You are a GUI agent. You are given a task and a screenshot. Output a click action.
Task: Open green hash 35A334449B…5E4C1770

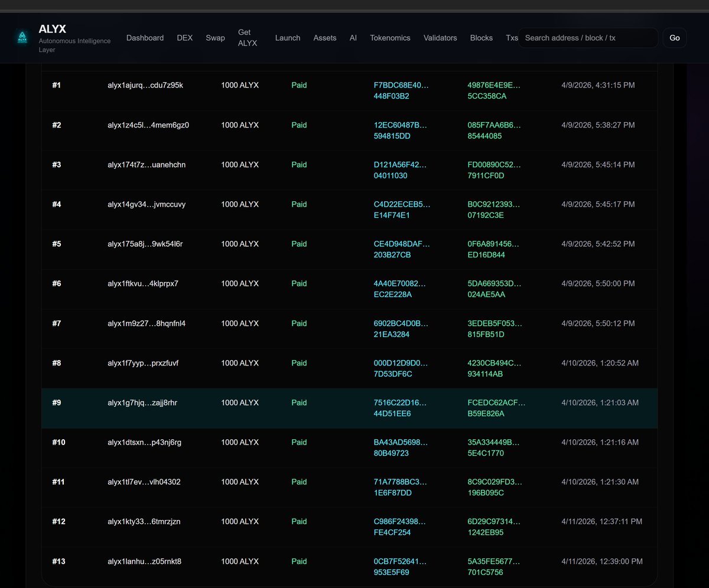point(494,447)
